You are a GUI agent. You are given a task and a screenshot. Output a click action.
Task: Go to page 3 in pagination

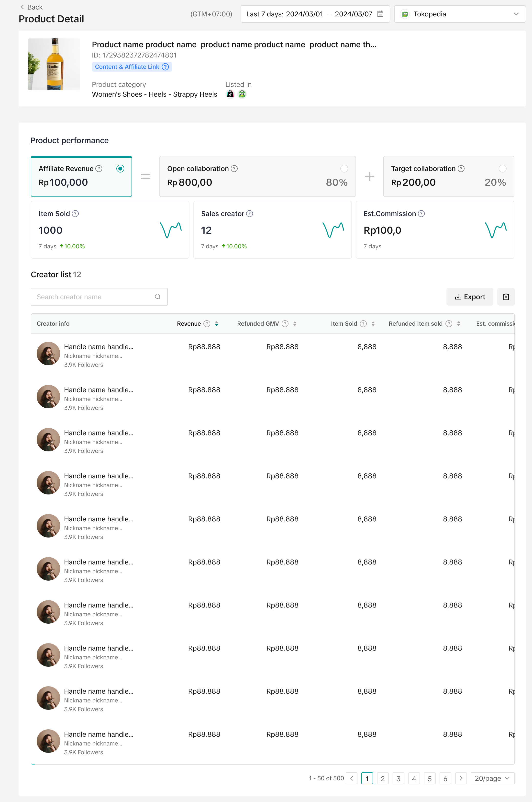click(x=398, y=778)
